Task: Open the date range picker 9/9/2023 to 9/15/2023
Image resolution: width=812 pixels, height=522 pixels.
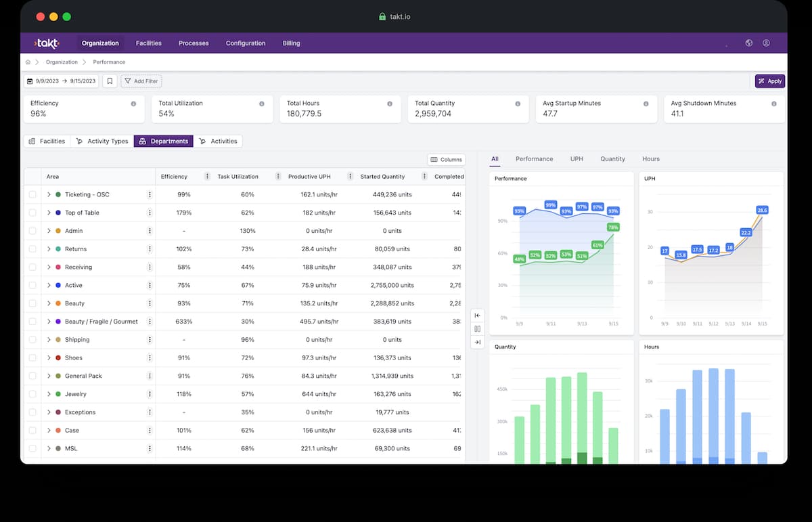Action: tap(61, 81)
